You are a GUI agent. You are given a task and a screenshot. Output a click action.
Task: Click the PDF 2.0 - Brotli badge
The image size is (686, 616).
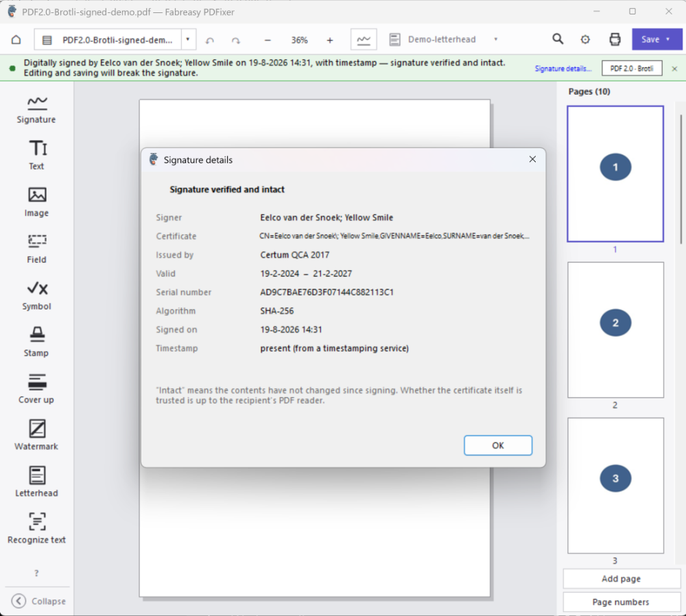[632, 69]
